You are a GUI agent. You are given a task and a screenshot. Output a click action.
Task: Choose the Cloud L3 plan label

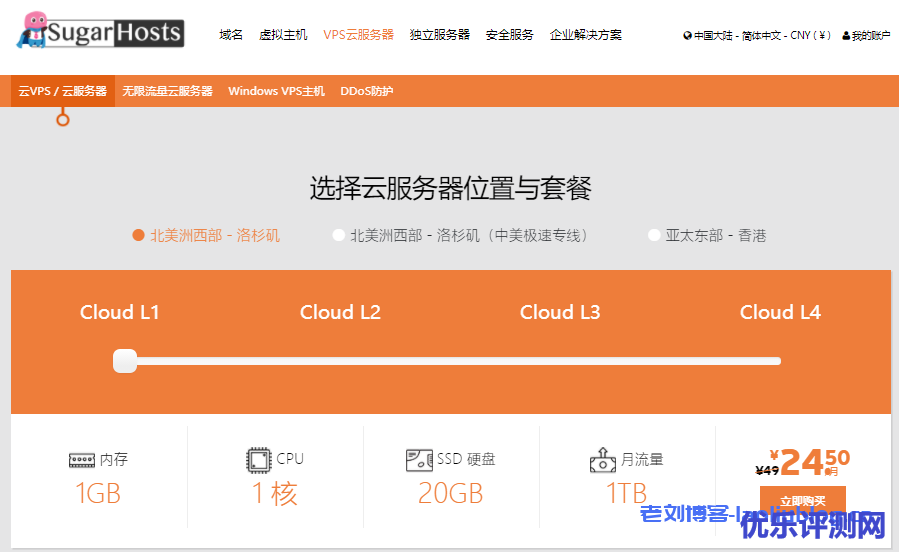pos(560,312)
